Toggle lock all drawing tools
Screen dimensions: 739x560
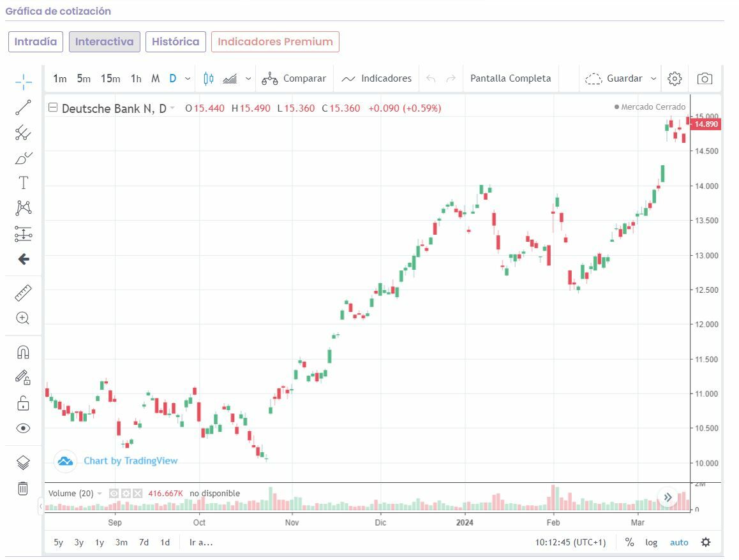(x=23, y=403)
